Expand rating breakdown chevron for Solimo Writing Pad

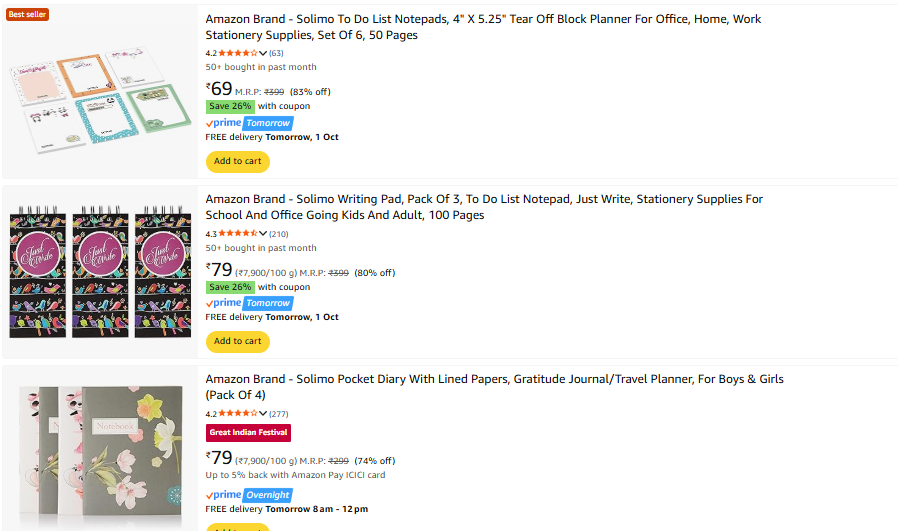click(x=263, y=234)
